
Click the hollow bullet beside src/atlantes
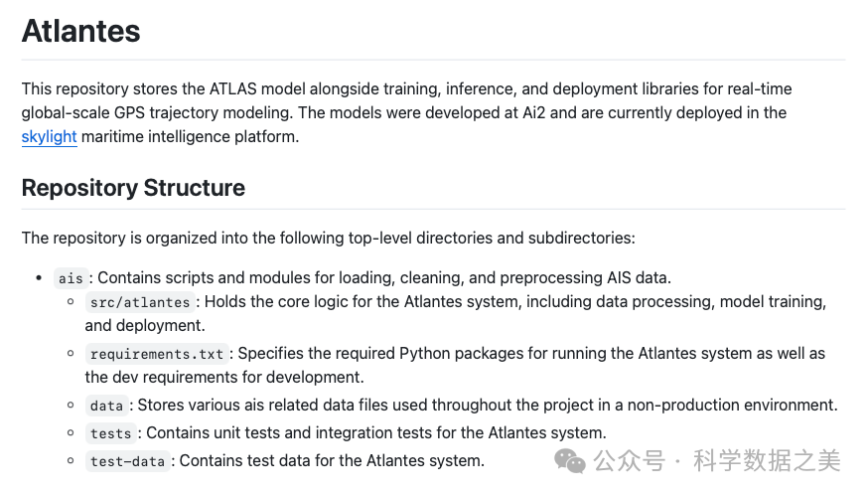[x=71, y=301]
